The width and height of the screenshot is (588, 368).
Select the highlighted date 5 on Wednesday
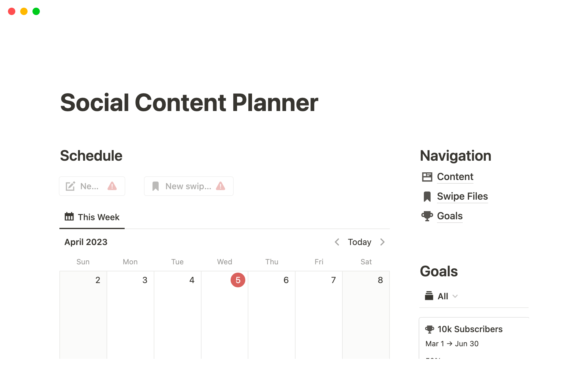pyautogui.click(x=238, y=280)
